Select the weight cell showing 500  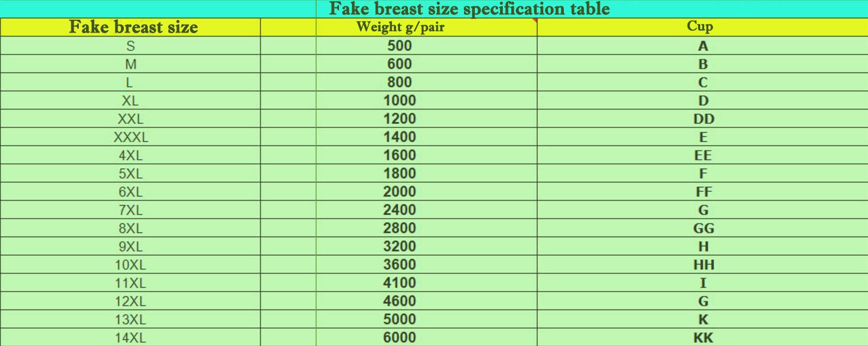tap(399, 46)
